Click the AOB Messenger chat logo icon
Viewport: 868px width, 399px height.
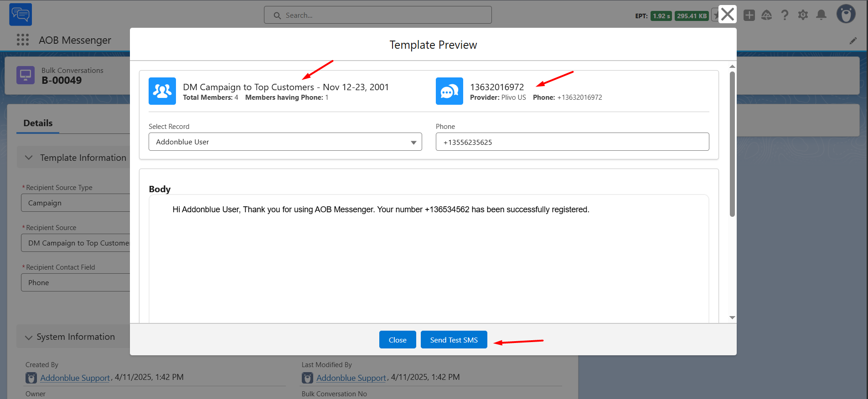click(21, 15)
